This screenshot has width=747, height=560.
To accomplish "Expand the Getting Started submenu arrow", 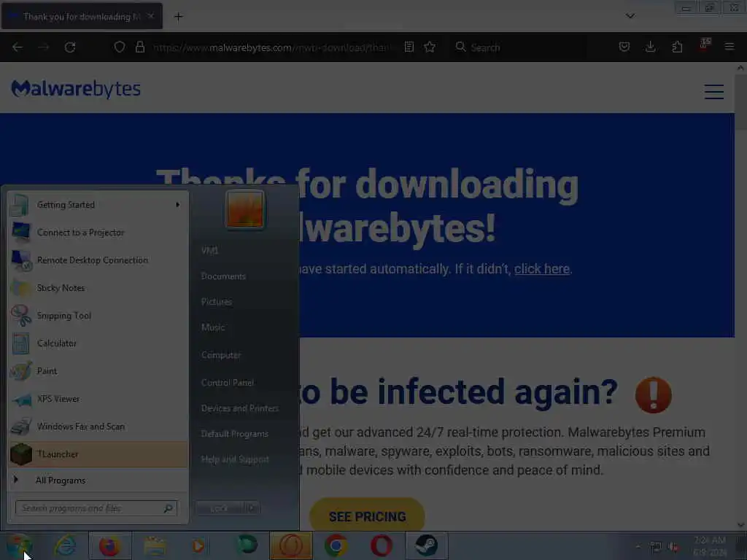I will click(178, 205).
